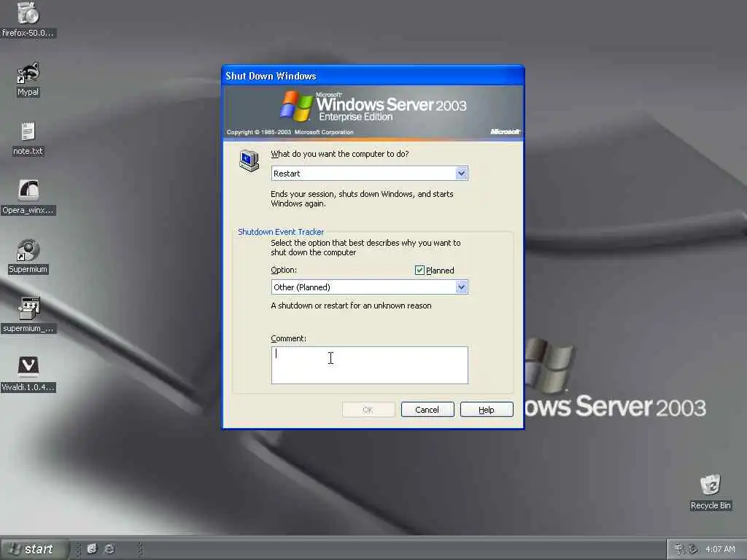Click the "Shutdown Event Tracker" group label
This screenshot has height=560, width=747.
coord(281,232)
